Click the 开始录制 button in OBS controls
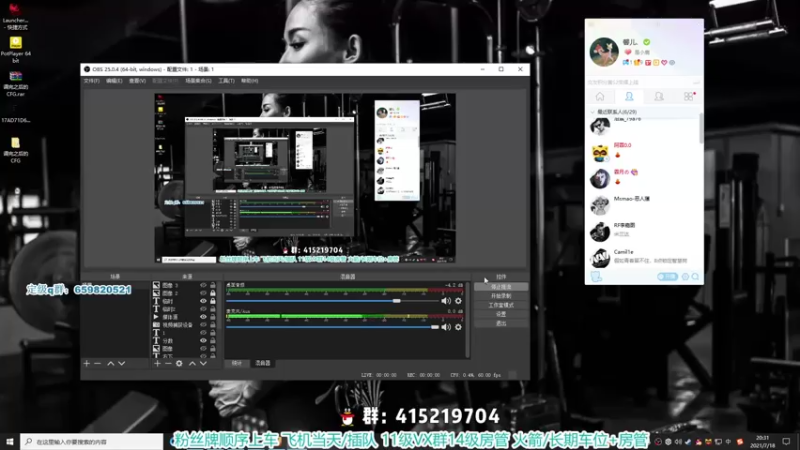800x450 pixels. point(501,296)
